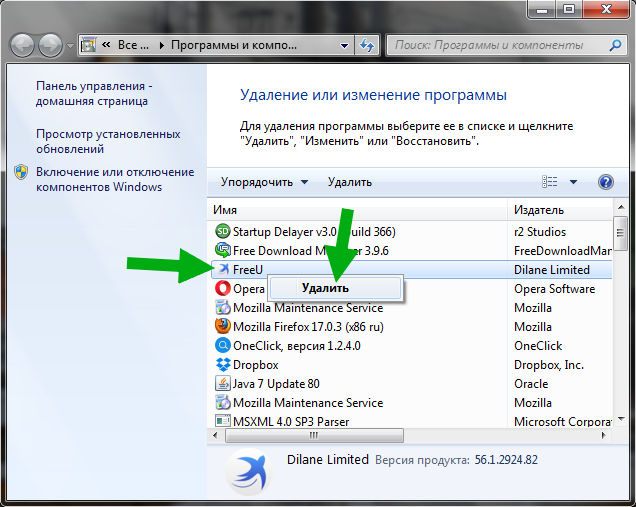This screenshot has width=636, height=507.
Task: Click Удалить in the toolbar
Action: coord(350,182)
